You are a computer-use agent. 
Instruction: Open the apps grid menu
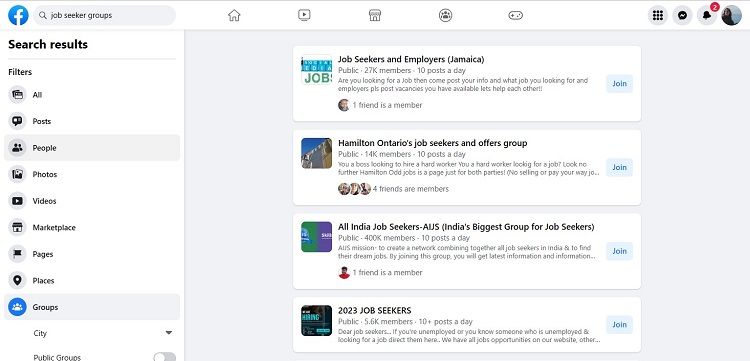pyautogui.click(x=658, y=15)
